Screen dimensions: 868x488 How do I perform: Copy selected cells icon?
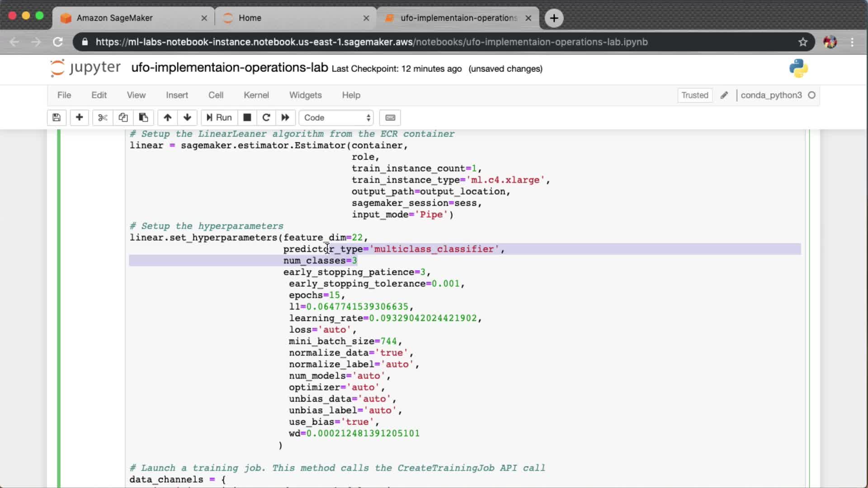123,117
